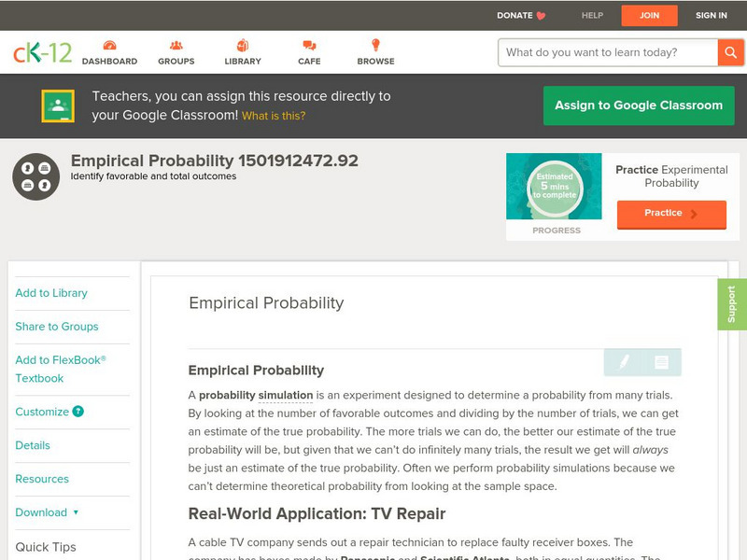The width and height of the screenshot is (747, 560).
Task: Click the estimated time progress circle
Action: 555,188
